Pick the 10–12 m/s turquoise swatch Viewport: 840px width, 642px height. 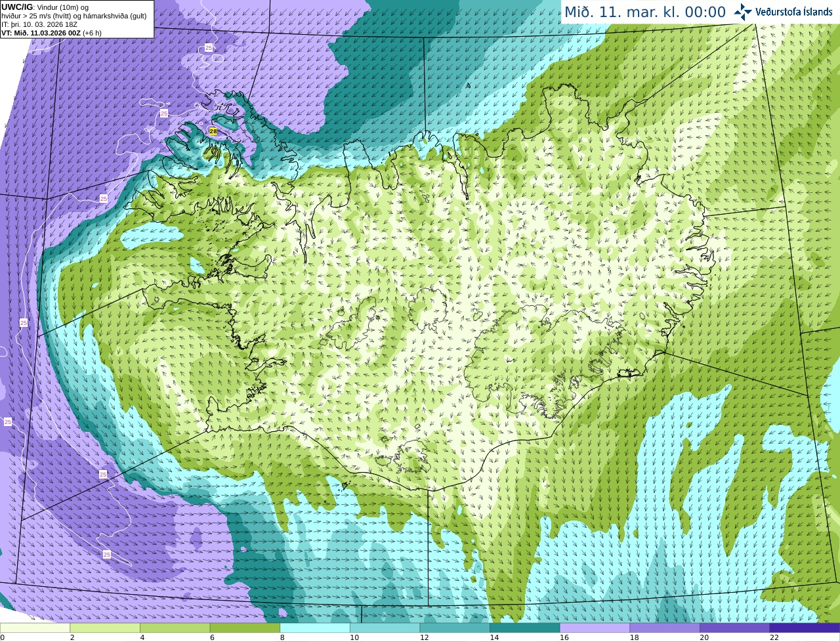[x=385, y=628]
